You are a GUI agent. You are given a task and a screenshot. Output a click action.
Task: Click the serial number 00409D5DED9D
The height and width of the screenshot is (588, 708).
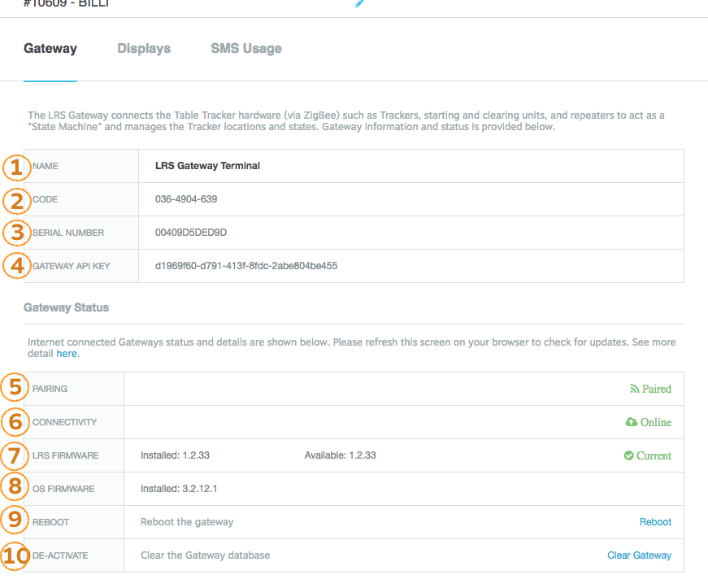point(191,232)
